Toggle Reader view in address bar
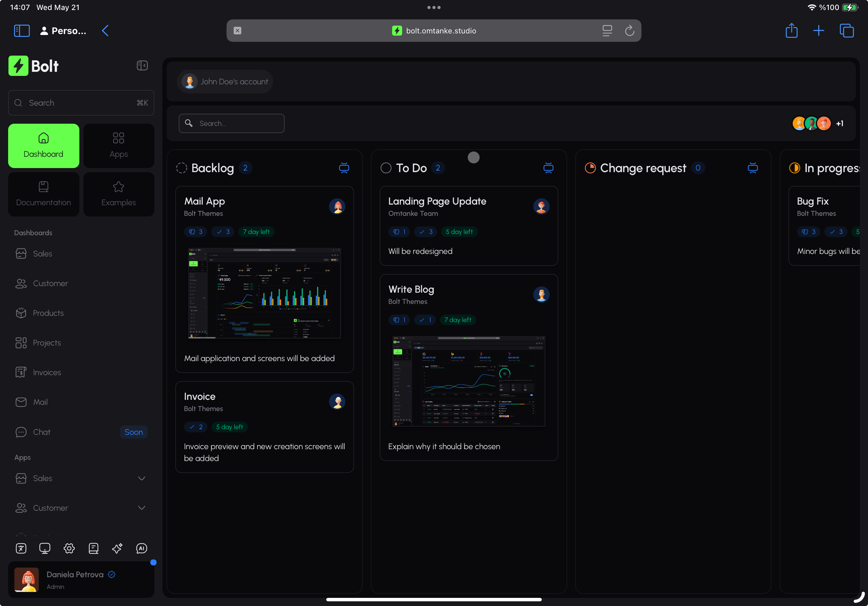The image size is (868, 606). [607, 31]
